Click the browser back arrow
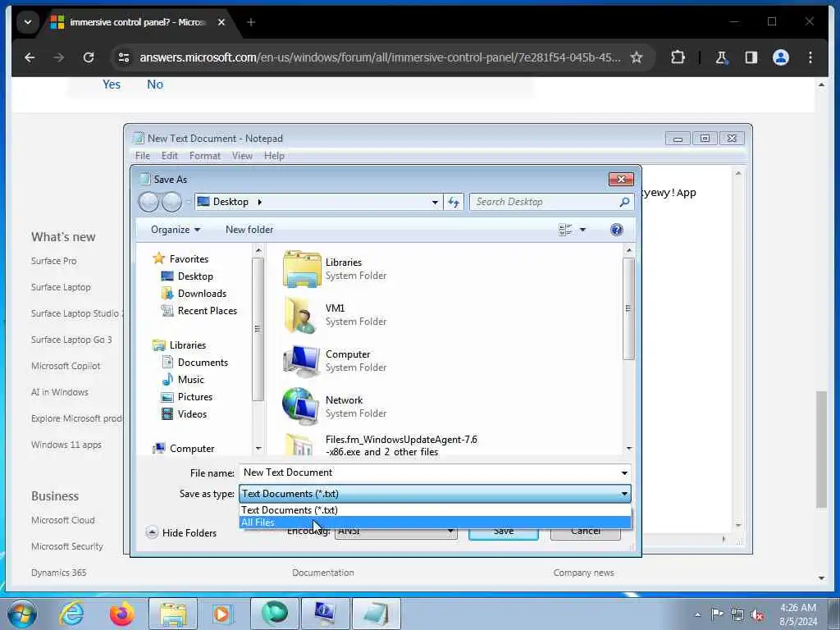The width and height of the screenshot is (840, 630). 30,57
